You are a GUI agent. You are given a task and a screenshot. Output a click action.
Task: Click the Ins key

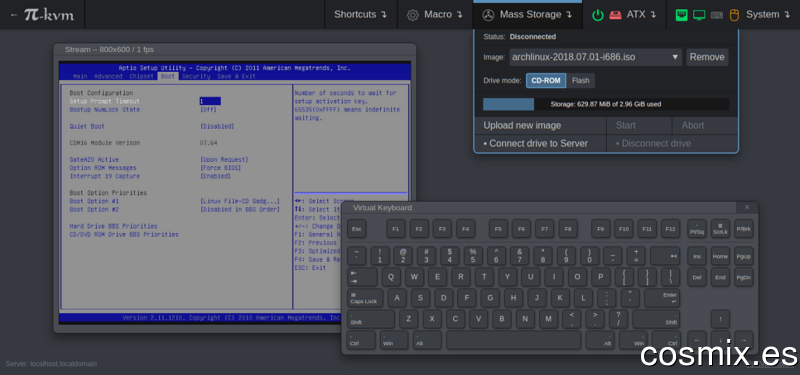tap(697, 256)
